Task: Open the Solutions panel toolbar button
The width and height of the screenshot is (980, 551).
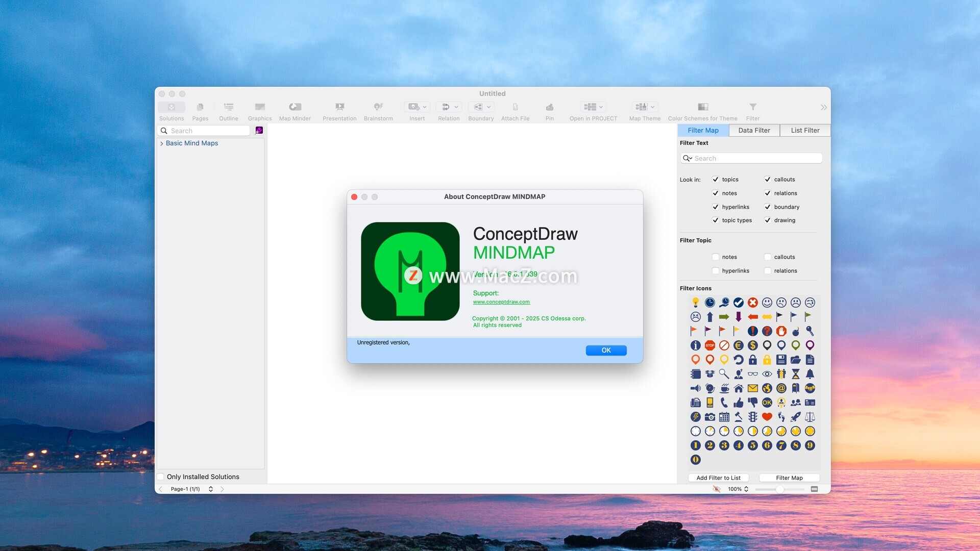Action: tap(171, 107)
